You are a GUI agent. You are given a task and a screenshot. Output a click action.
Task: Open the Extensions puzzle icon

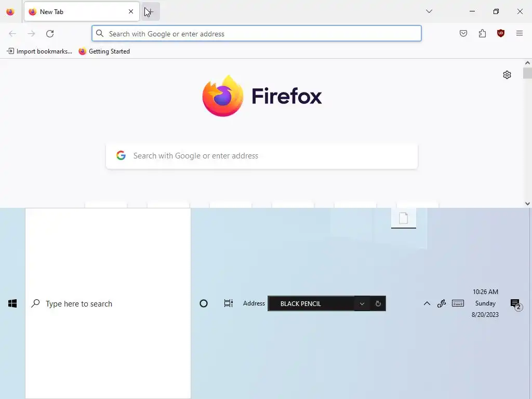coord(482,33)
